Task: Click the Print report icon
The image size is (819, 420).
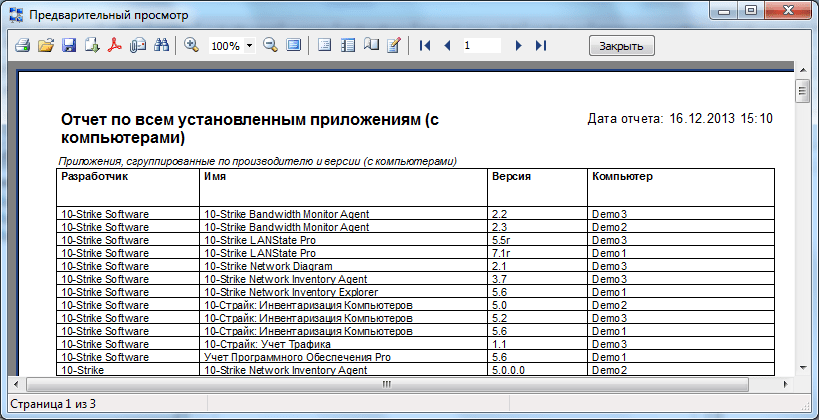Action: (x=22, y=45)
